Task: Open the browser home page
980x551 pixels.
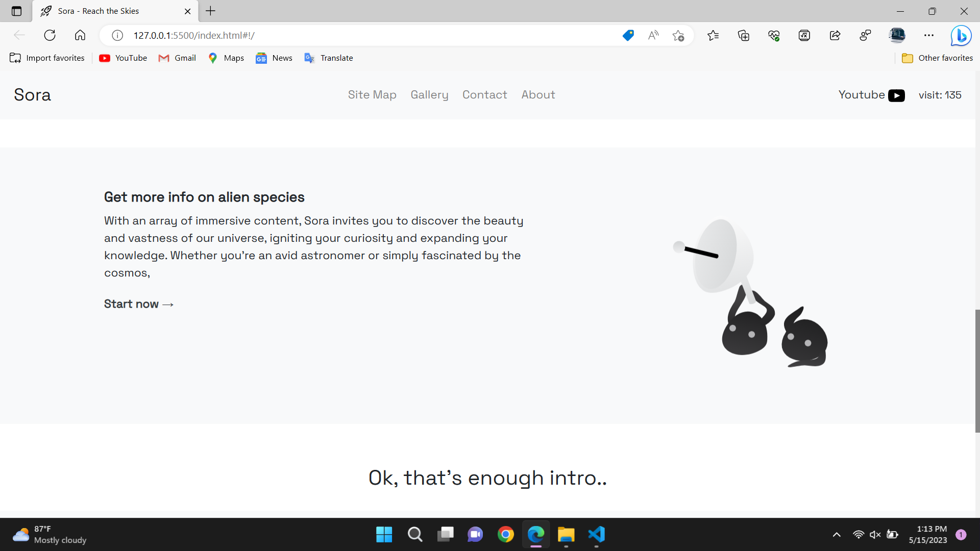Action: tap(80, 35)
